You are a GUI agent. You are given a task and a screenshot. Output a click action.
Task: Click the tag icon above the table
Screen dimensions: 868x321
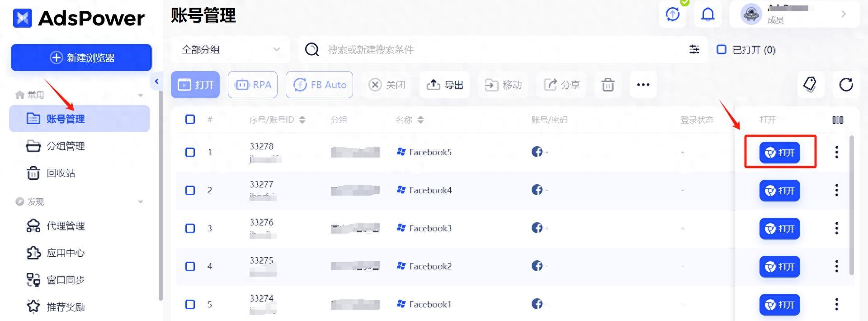(x=810, y=85)
